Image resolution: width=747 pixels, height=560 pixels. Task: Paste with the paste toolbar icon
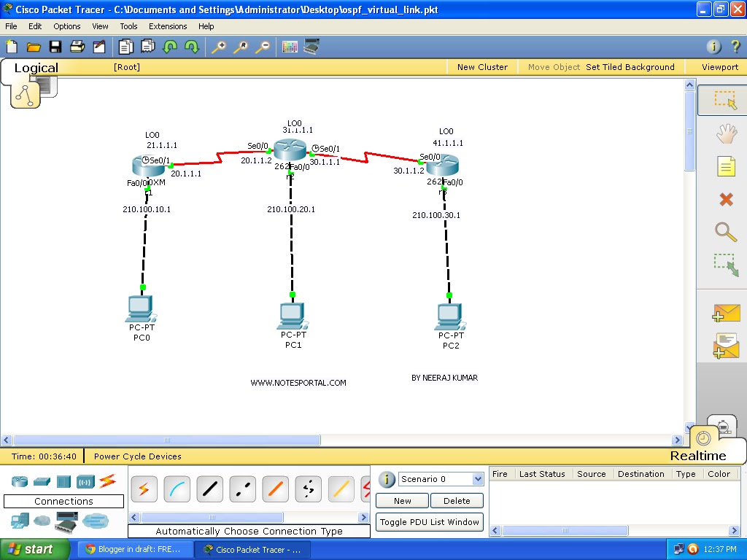pyautogui.click(x=147, y=46)
